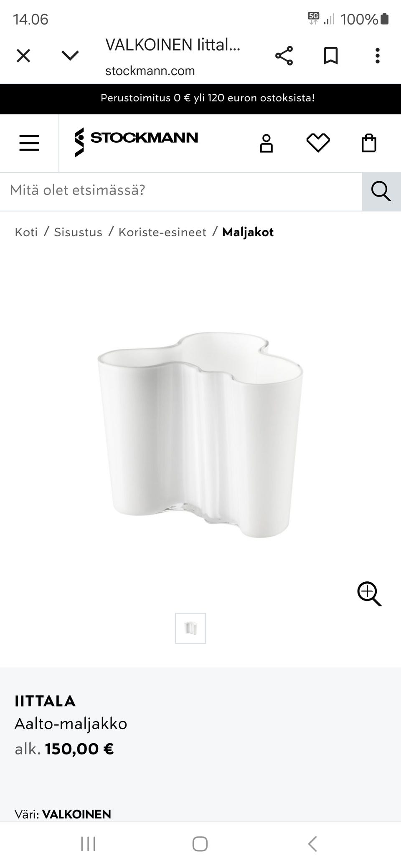Zoom the product image with magnifier plus
Image resolution: width=401 pixels, height=868 pixels.
pos(370,594)
